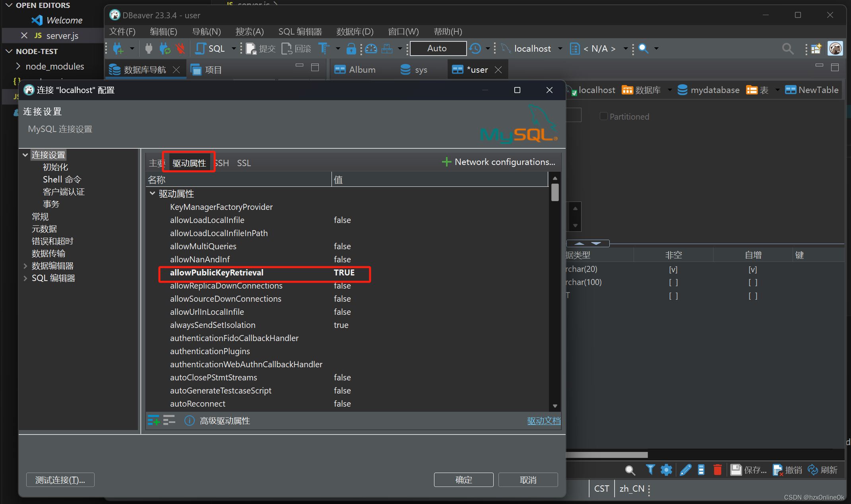
Task: Toggle 自增 checkbox for the rchar(20) row
Action: pos(753,269)
